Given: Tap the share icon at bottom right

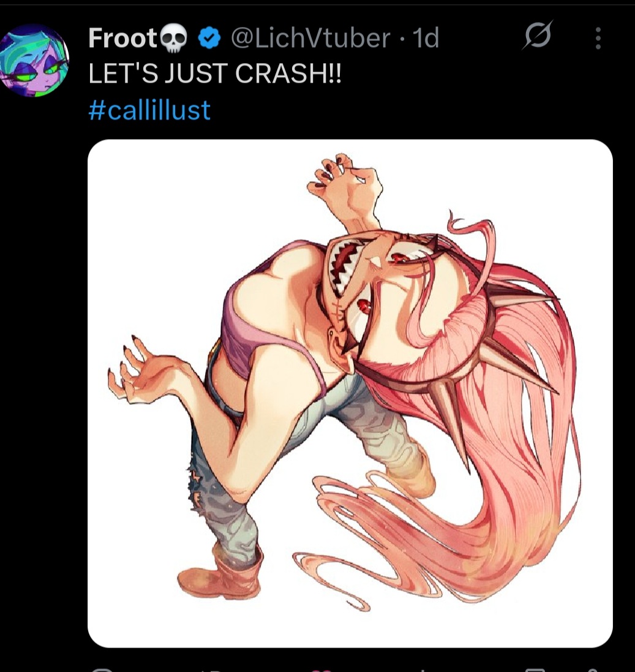Looking at the screenshot, I should coord(590,670).
